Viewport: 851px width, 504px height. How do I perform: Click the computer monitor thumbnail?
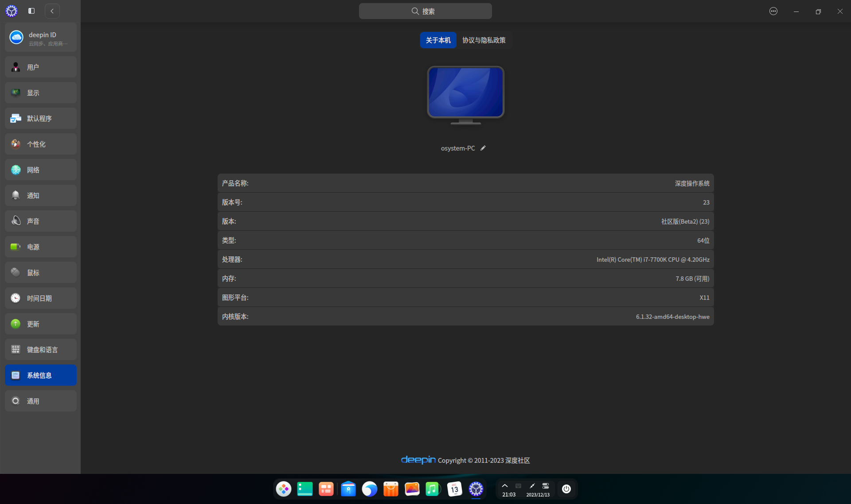tap(465, 95)
